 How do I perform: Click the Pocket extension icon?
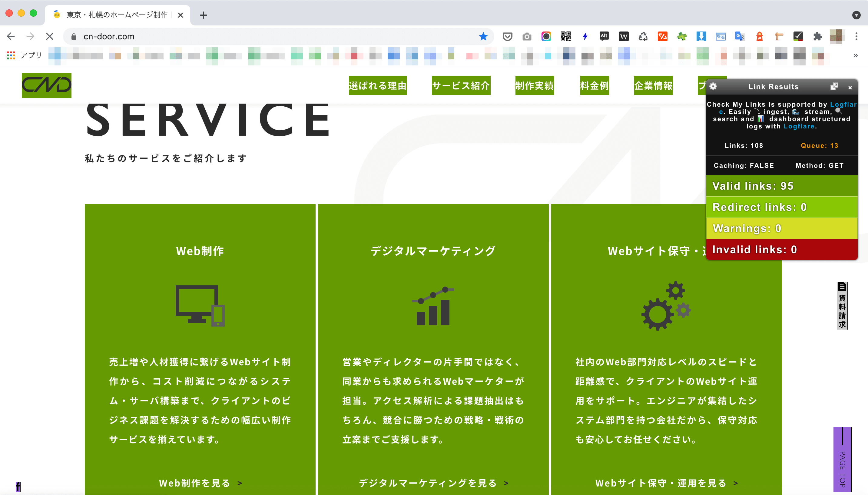click(x=507, y=36)
